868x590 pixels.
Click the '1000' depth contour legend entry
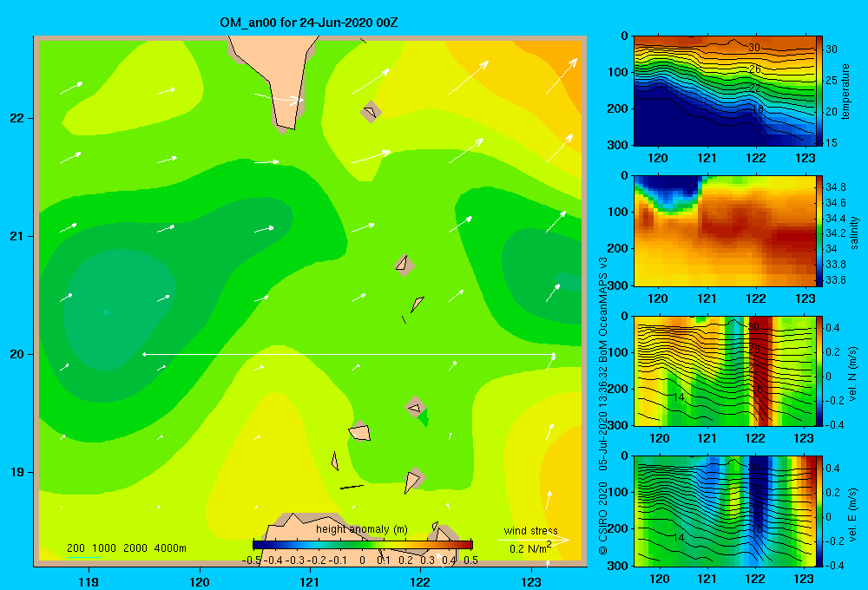pos(103,548)
